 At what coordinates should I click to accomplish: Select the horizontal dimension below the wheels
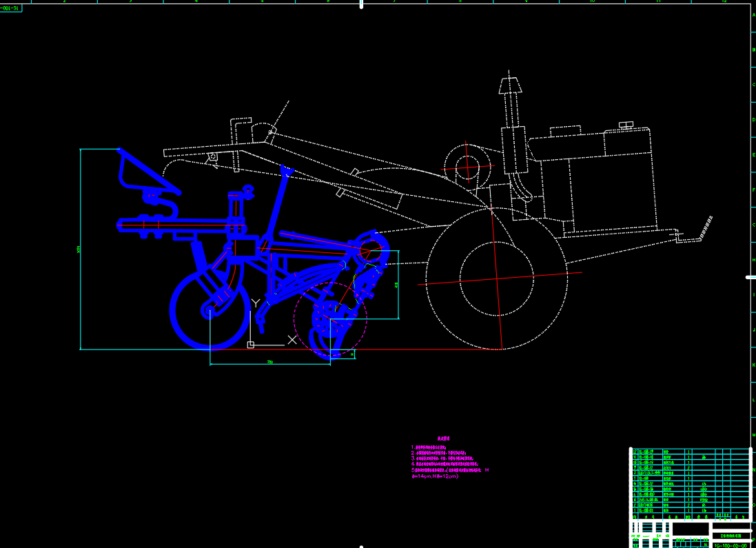(x=270, y=363)
